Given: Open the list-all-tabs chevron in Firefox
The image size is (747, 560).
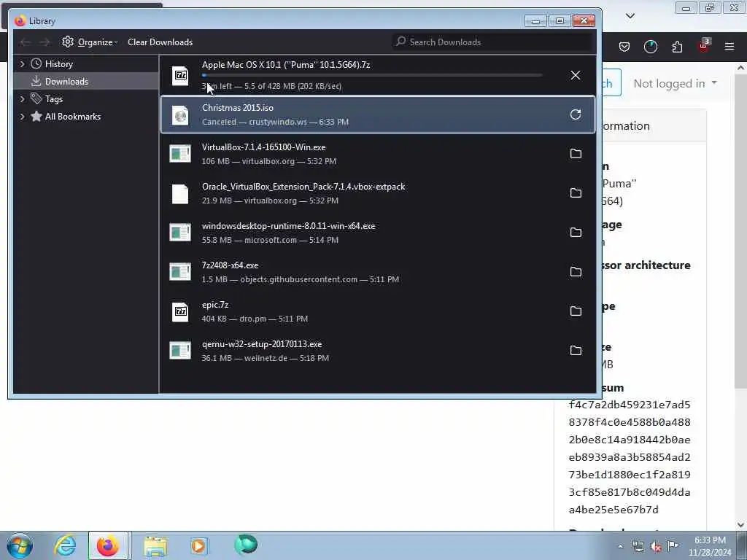Looking at the screenshot, I should (x=630, y=16).
